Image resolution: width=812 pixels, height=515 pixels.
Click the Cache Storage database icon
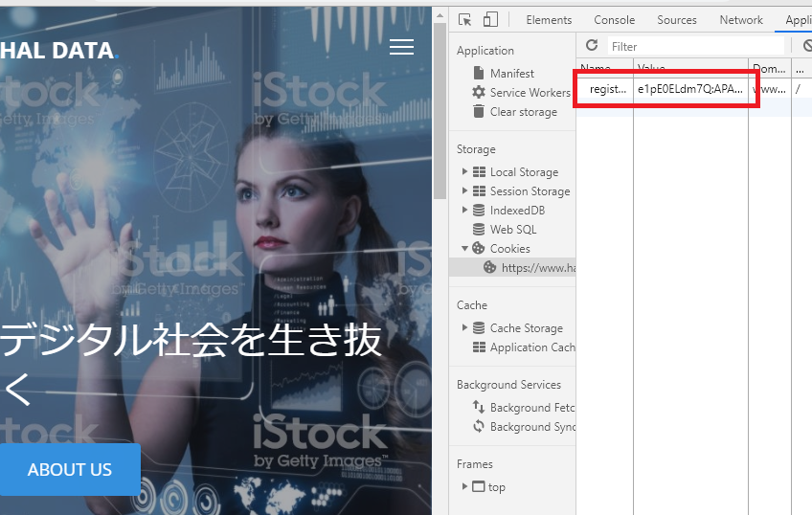[x=479, y=327]
